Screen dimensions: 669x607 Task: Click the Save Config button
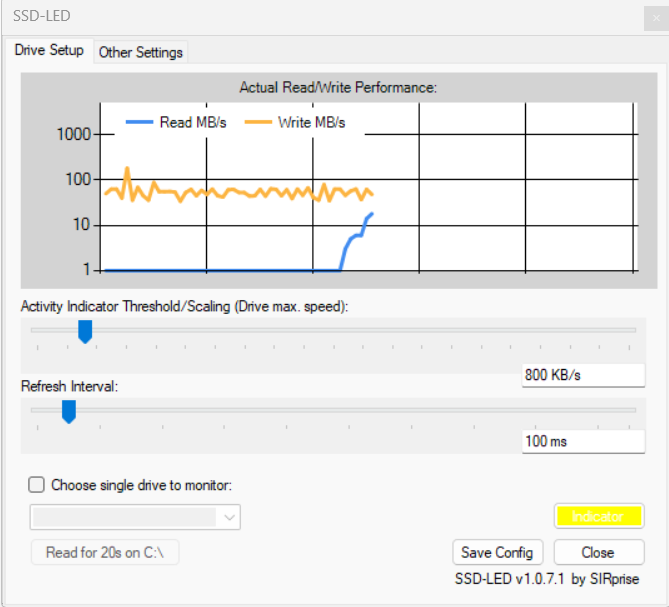coord(497,552)
